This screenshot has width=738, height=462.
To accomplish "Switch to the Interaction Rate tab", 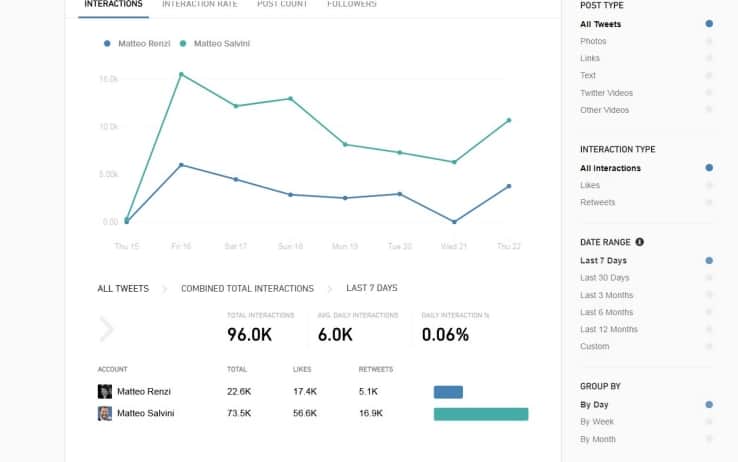I will [200, 5].
